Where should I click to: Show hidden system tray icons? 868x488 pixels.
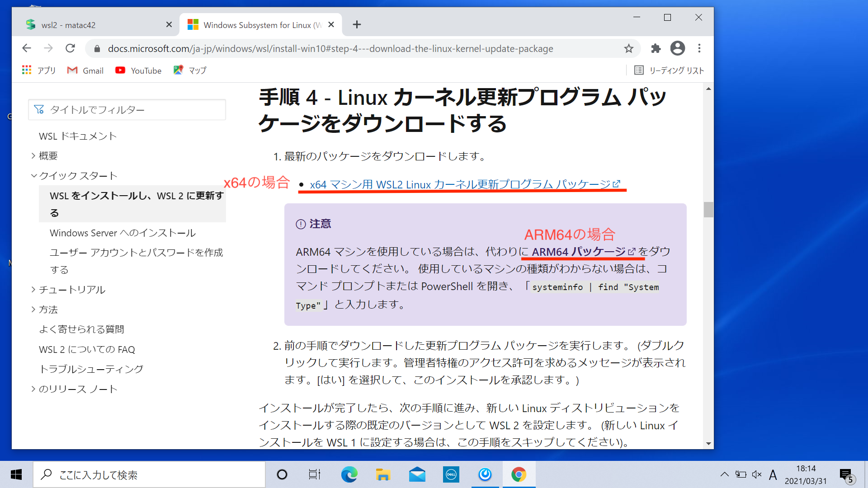point(724,474)
